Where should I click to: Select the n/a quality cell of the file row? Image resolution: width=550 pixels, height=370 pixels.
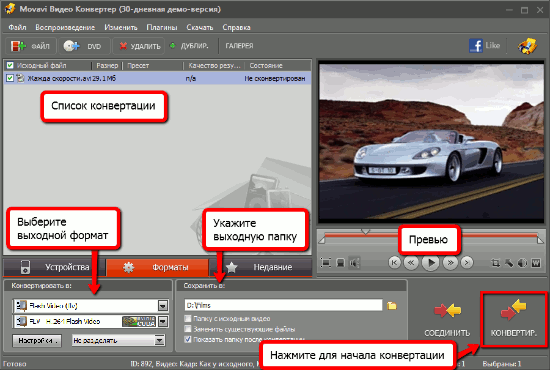[x=191, y=79]
